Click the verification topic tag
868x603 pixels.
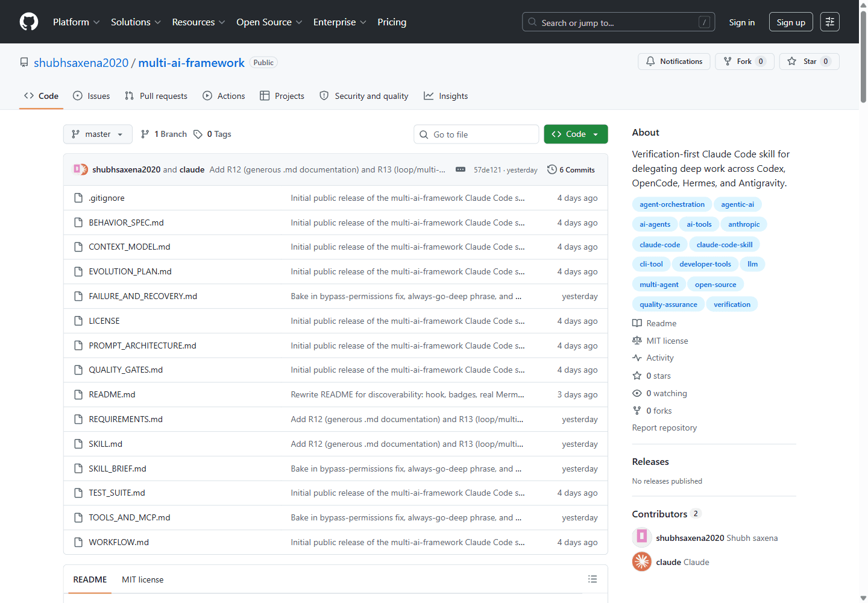pos(732,304)
